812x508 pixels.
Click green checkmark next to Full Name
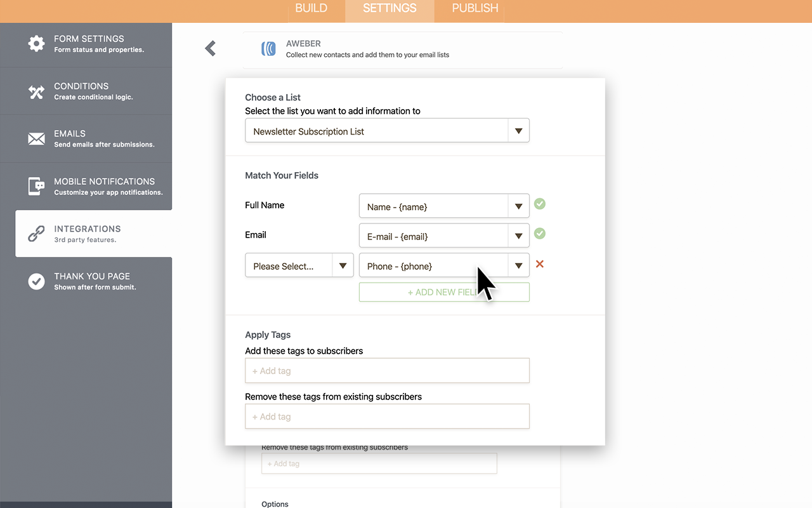[x=540, y=204]
